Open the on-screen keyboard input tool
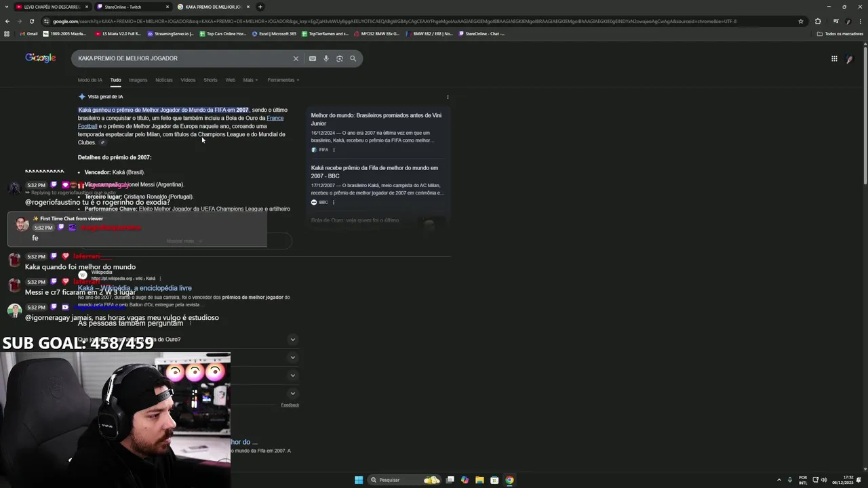868x488 pixels. [313, 59]
